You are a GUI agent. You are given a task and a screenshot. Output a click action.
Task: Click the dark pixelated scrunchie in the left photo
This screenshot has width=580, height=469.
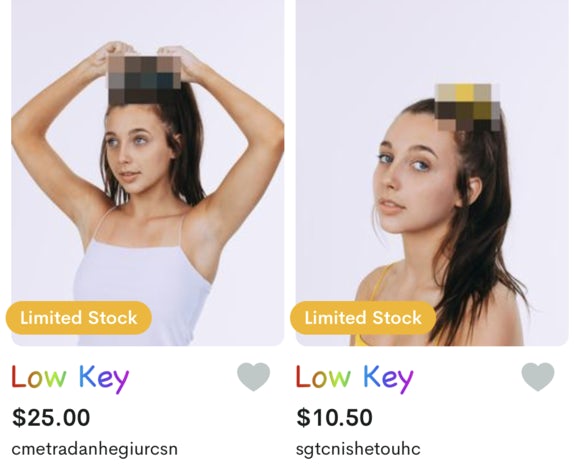[145, 80]
